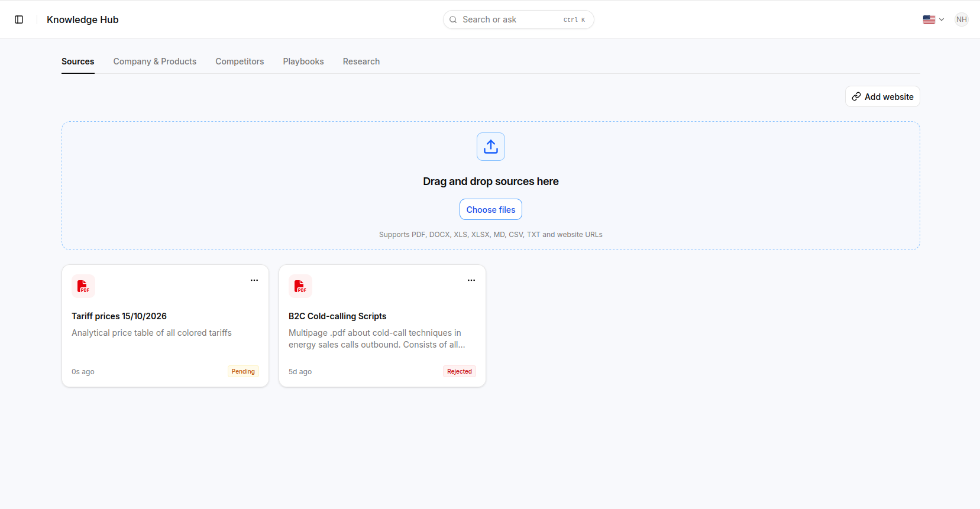Focus the Search or ask field

pos(519,20)
